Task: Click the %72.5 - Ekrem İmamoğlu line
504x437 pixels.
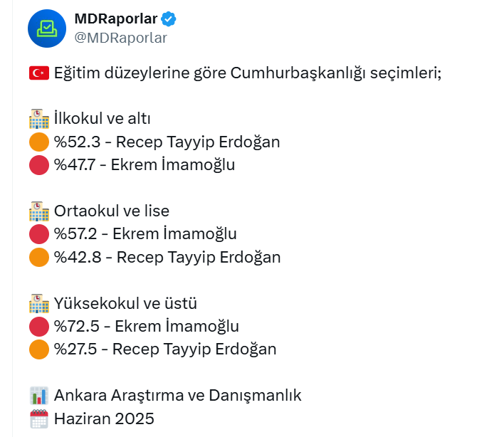Action: [x=147, y=327]
